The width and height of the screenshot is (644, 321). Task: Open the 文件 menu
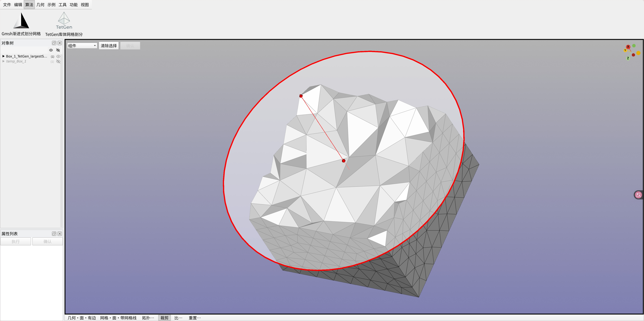tap(7, 5)
